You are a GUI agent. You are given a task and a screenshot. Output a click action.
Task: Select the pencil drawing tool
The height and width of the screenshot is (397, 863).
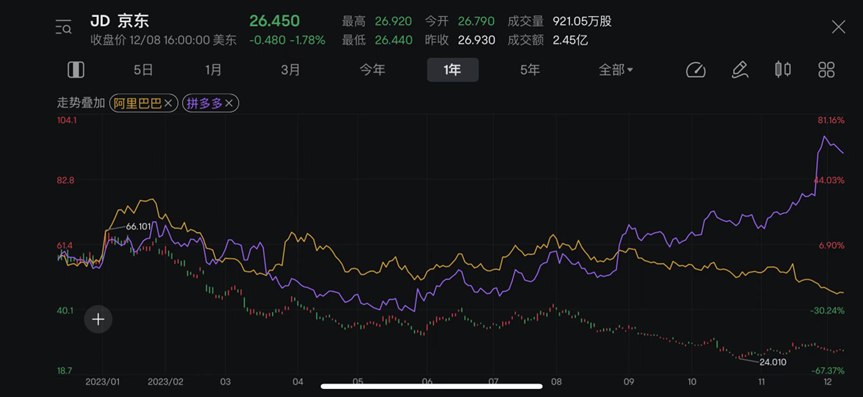tap(739, 70)
